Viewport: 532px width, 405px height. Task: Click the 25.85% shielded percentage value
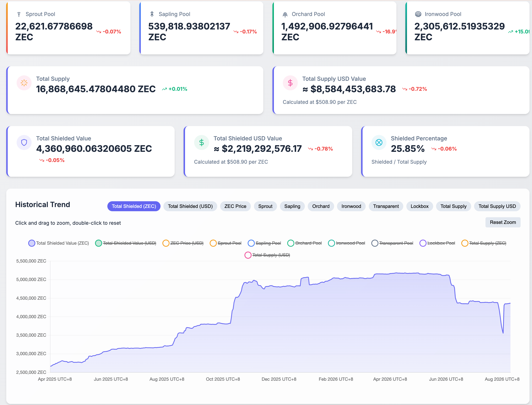pos(408,149)
